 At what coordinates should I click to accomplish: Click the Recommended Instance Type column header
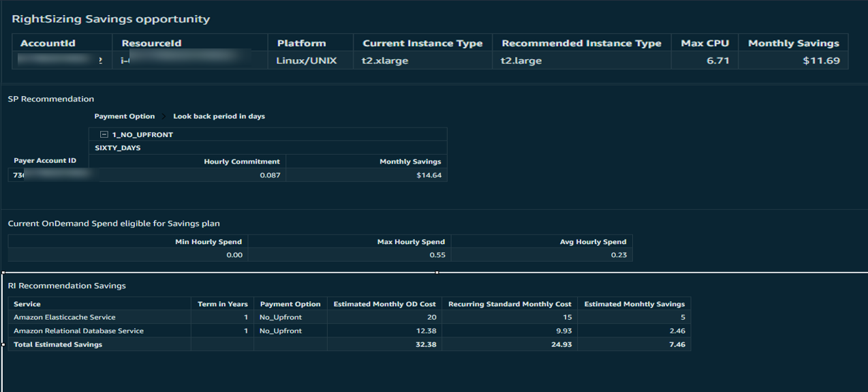click(581, 43)
